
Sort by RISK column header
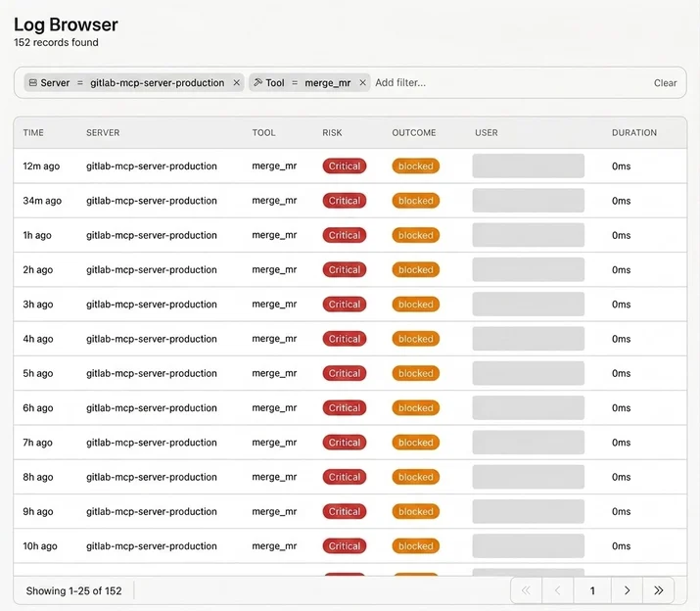332,132
